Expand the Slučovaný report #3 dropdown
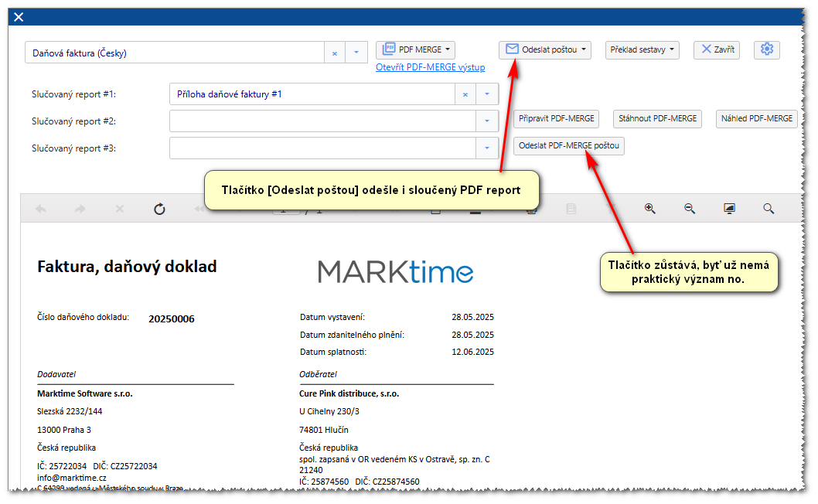The width and height of the screenshot is (818, 504). coord(487,148)
